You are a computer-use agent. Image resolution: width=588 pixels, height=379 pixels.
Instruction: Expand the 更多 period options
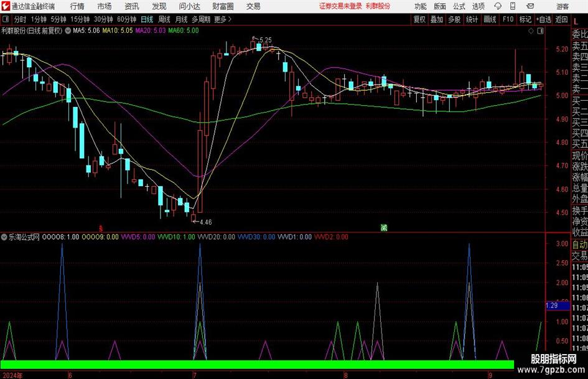point(223,19)
